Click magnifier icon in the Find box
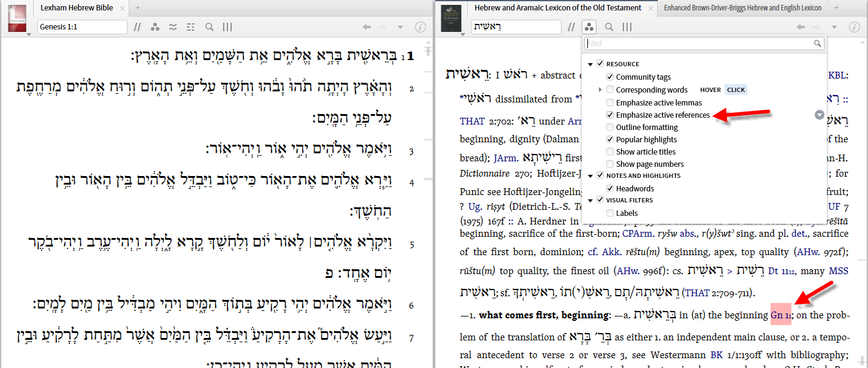 (818, 44)
